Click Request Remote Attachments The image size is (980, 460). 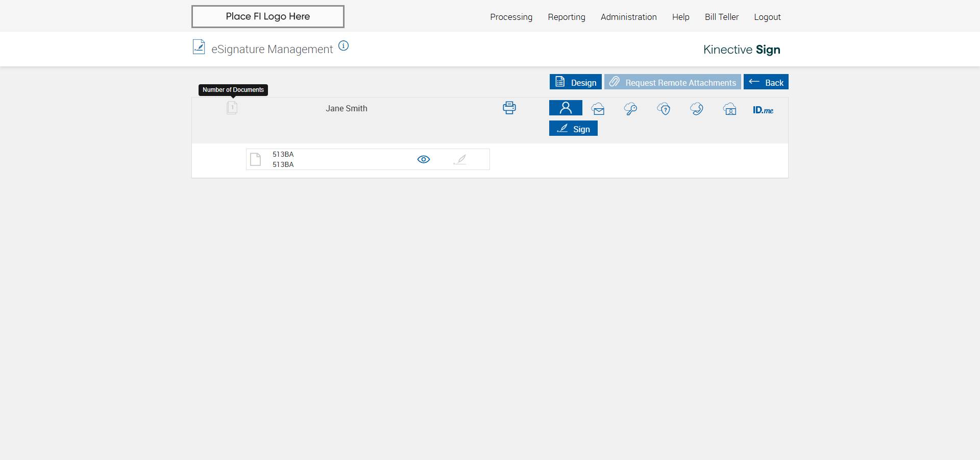(673, 82)
